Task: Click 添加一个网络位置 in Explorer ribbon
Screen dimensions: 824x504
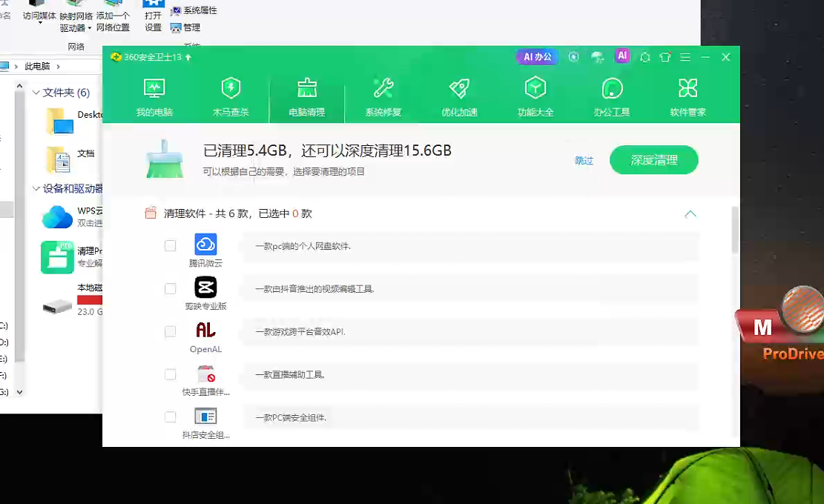Action: coord(113,21)
